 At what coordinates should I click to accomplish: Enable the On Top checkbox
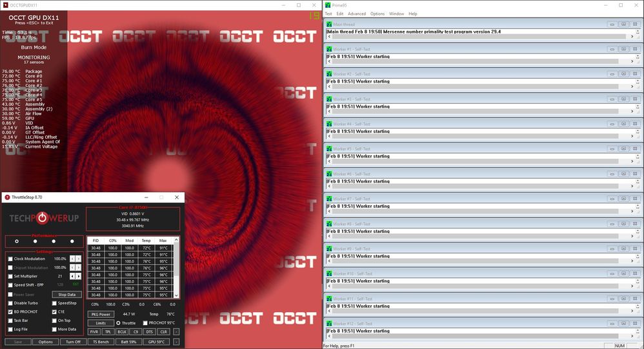pos(54,321)
